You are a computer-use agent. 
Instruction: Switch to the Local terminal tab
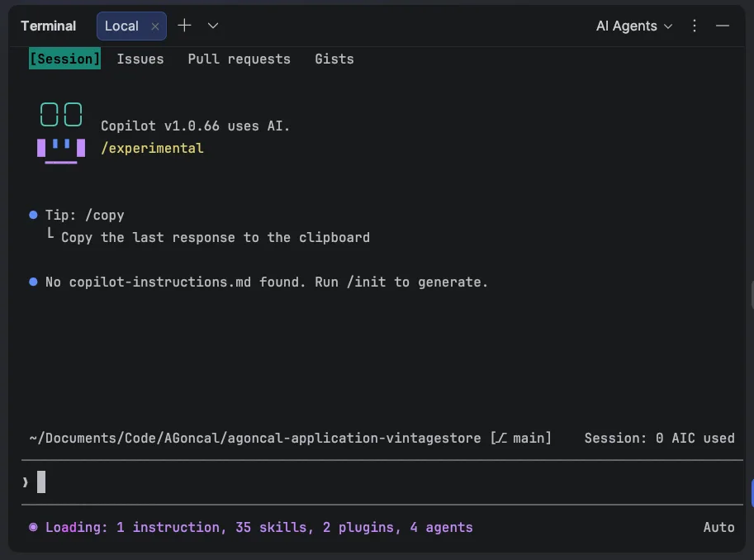121,26
